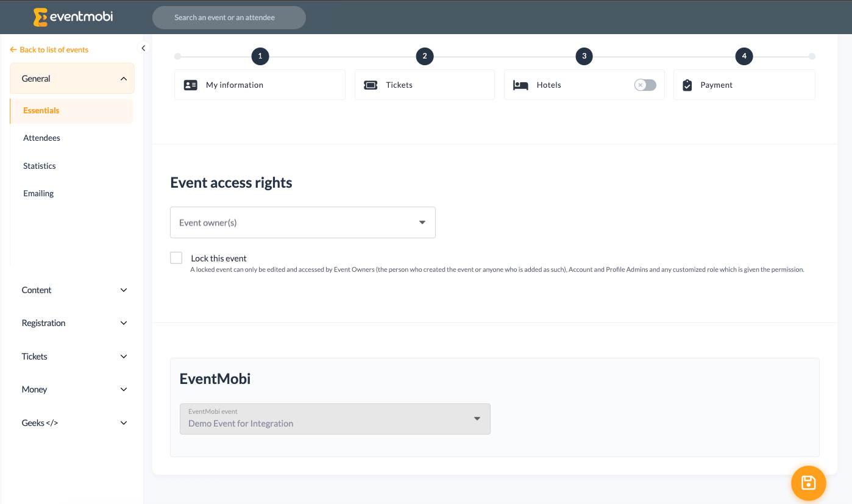Image resolution: width=852 pixels, height=504 pixels.
Task: Save changes using the floppy disk button
Action: [x=808, y=483]
